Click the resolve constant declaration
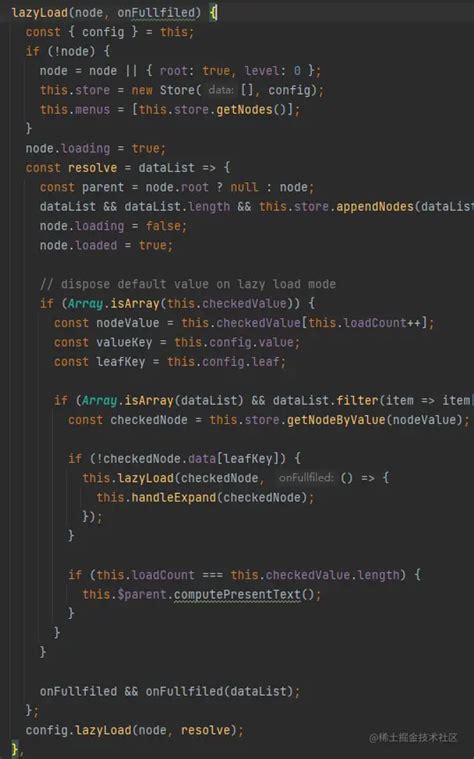The width and height of the screenshot is (474, 759). point(92,167)
